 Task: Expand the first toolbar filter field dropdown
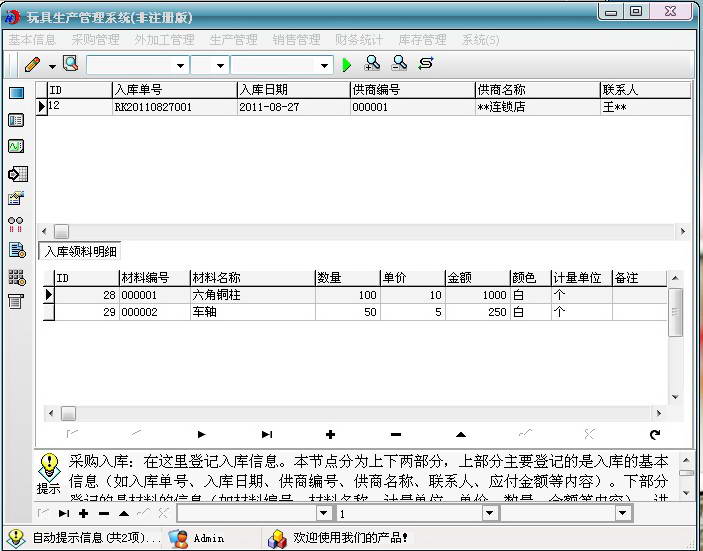click(x=180, y=65)
